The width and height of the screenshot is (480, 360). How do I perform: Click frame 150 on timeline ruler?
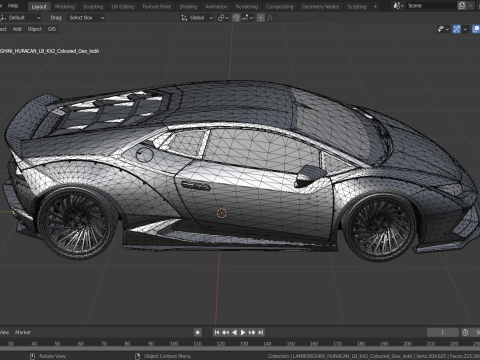coord(291,343)
